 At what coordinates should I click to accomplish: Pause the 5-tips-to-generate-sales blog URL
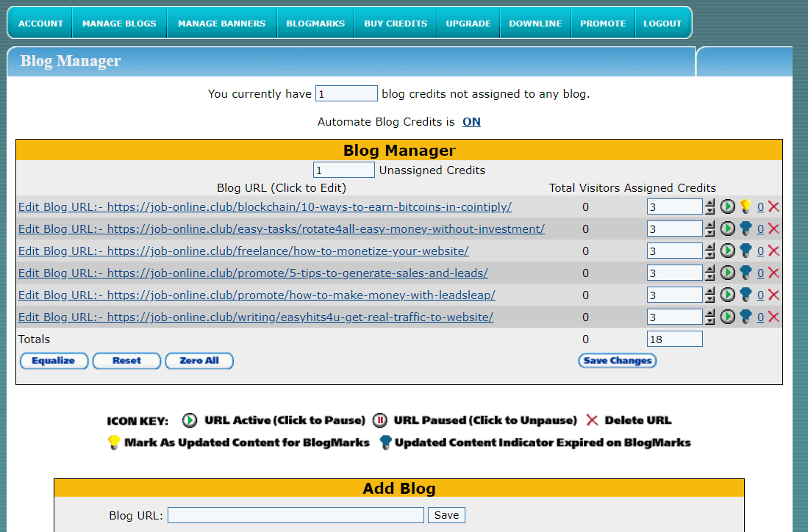(727, 273)
